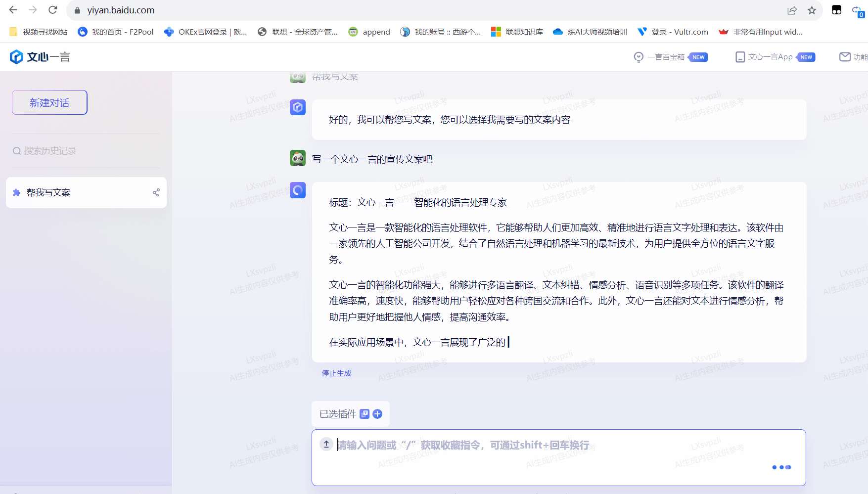This screenshot has height=494, width=868.
Task: Open the append bookmark in the bookmarks bar
Action: [x=369, y=32]
